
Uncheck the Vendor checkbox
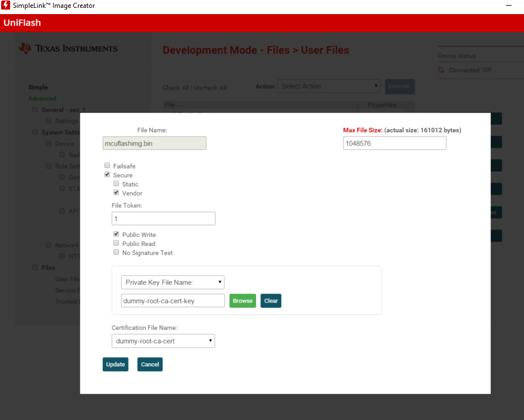click(116, 192)
